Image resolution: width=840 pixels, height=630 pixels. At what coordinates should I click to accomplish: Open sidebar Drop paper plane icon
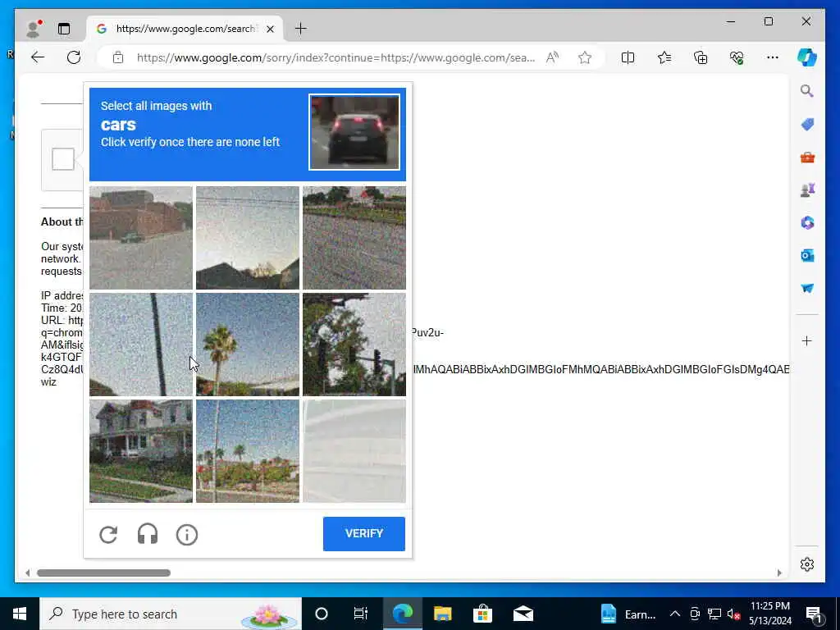pyautogui.click(x=807, y=288)
